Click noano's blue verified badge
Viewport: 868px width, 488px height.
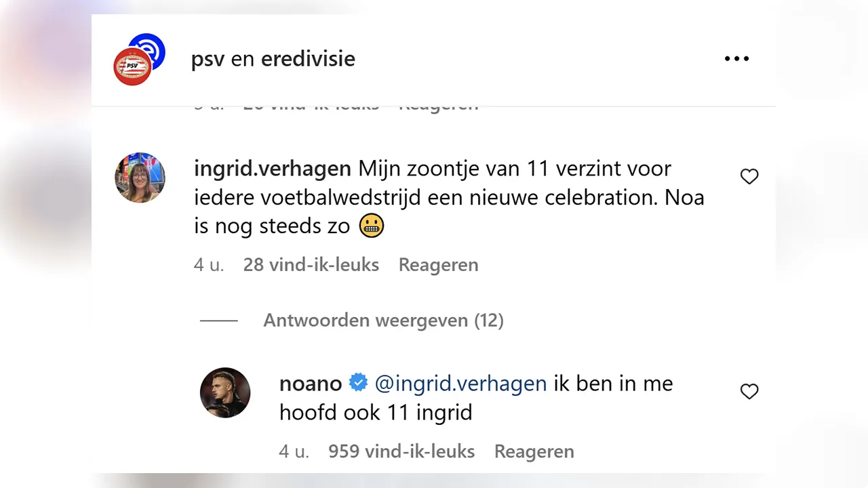[x=358, y=384]
